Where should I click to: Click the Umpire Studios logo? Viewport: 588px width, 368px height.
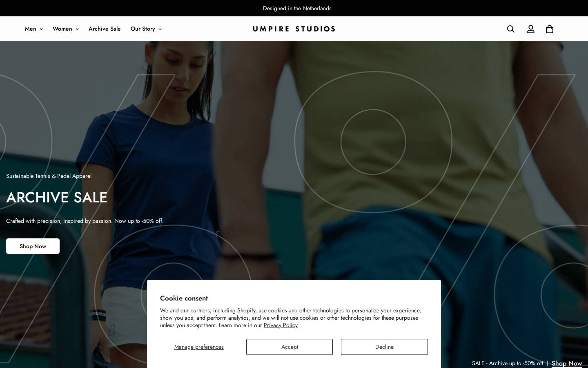pos(294,29)
